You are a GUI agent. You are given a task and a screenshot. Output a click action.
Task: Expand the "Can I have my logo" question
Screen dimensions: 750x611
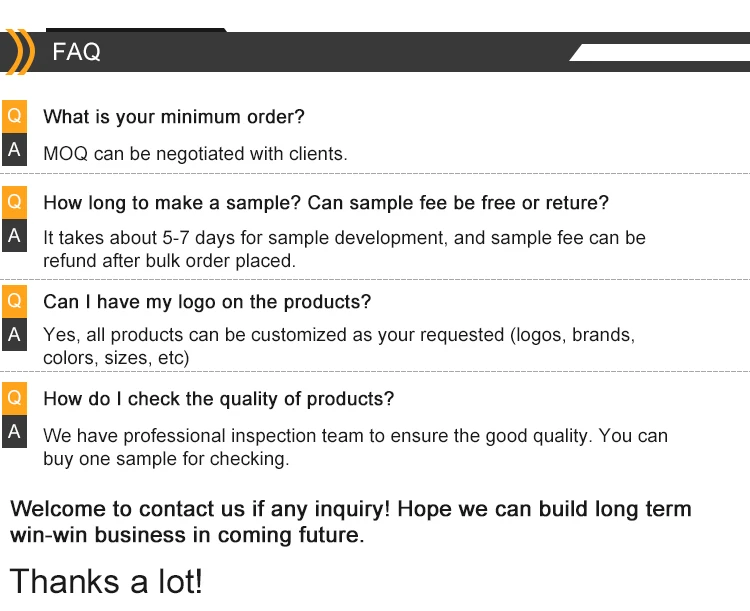(207, 302)
